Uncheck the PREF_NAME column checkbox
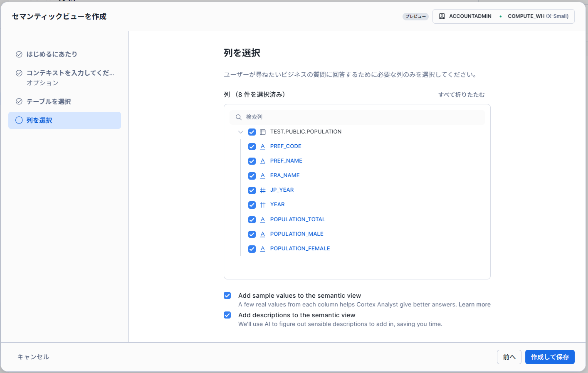 click(x=252, y=161)
